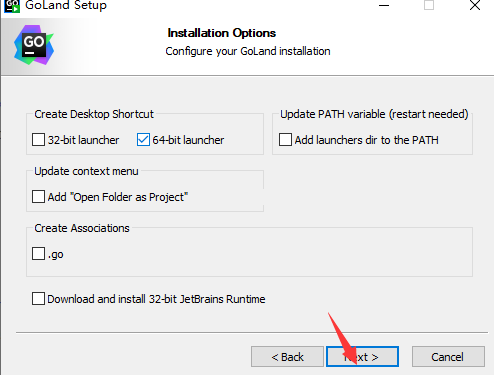The width and height of the screenshot is (494, 375).
Task: Minimize the GoLand Setup window
Action: point(384,5)
